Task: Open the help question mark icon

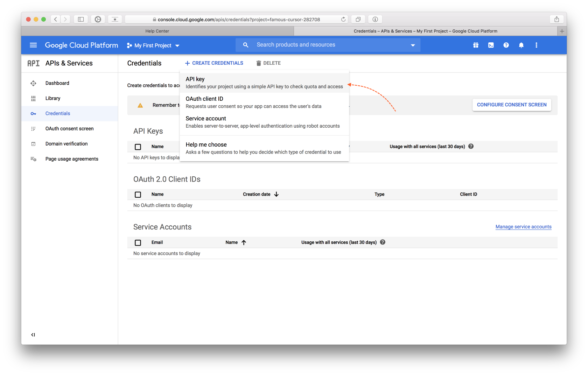Action: tap(506, 45)
